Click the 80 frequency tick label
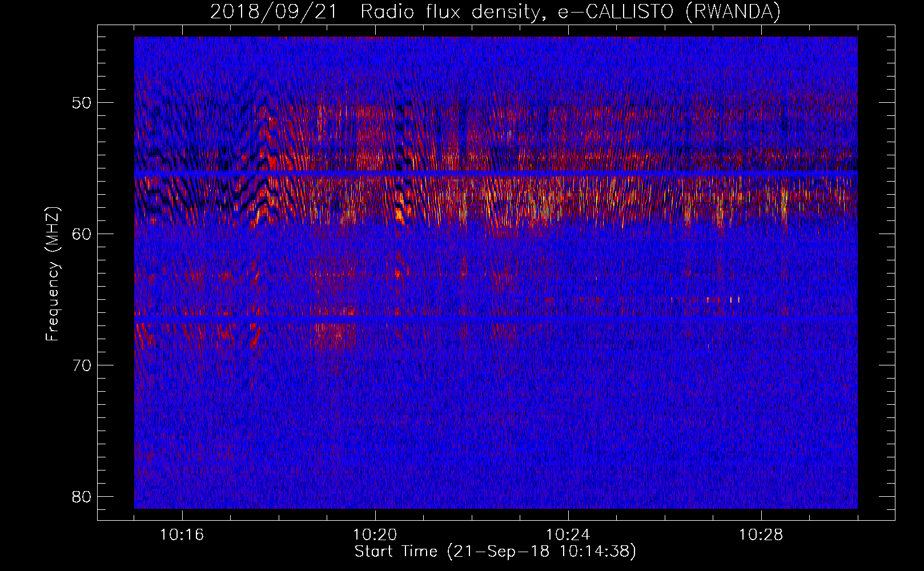 click(x=82, y=497)
